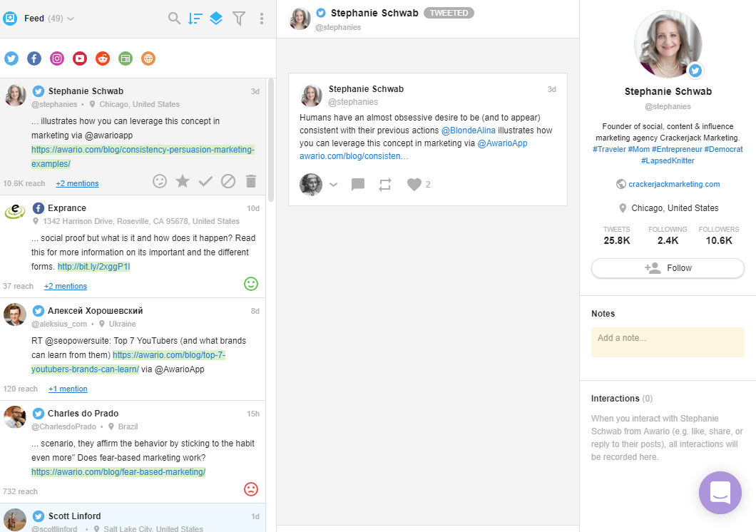Click the Add a note field
756x532 pixels.
click(668, 342)
